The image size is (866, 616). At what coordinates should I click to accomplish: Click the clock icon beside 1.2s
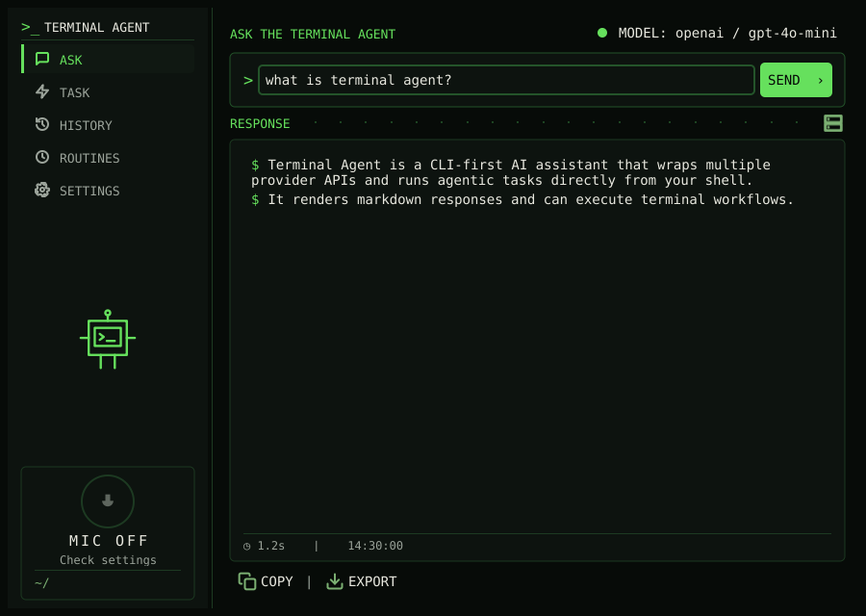tap(247, 547)
